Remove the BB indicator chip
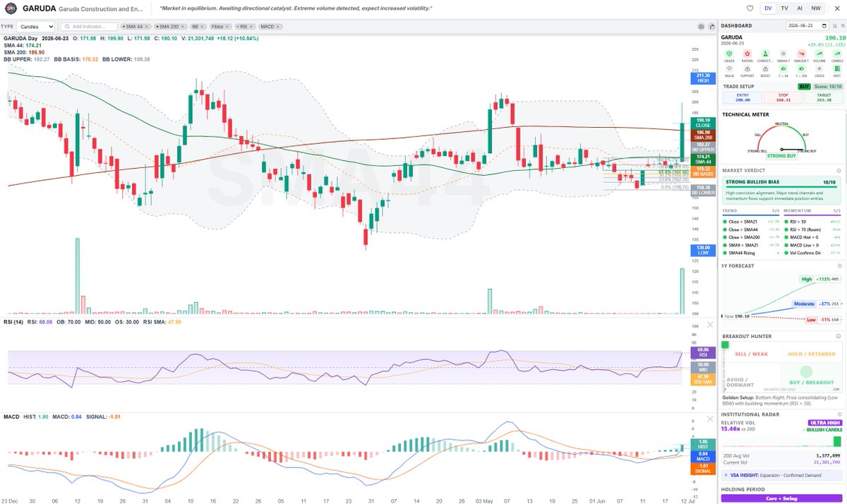Image resolution: width=847 pixels, height=504 pixels. (x=201, y=26)
